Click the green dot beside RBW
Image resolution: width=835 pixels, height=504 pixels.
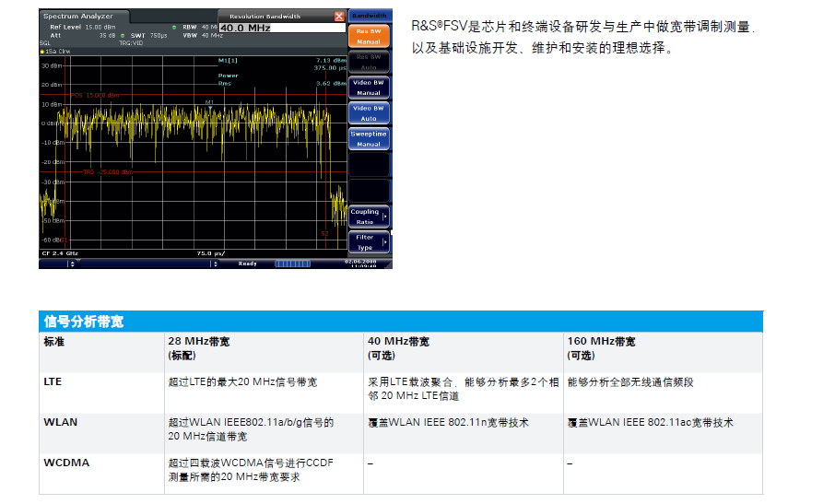click(x=174, y=27)
